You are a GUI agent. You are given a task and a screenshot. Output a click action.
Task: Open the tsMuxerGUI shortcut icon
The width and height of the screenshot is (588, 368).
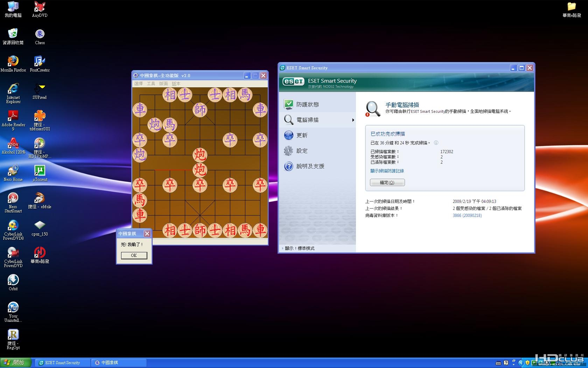tap(40, 121)
